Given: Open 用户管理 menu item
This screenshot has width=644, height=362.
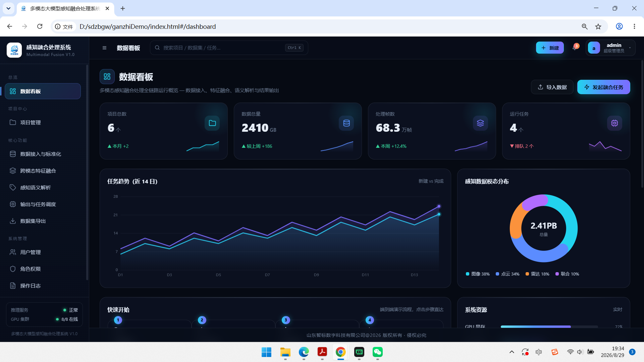Looking at the screenshot, I should click(x=43, y=252).
